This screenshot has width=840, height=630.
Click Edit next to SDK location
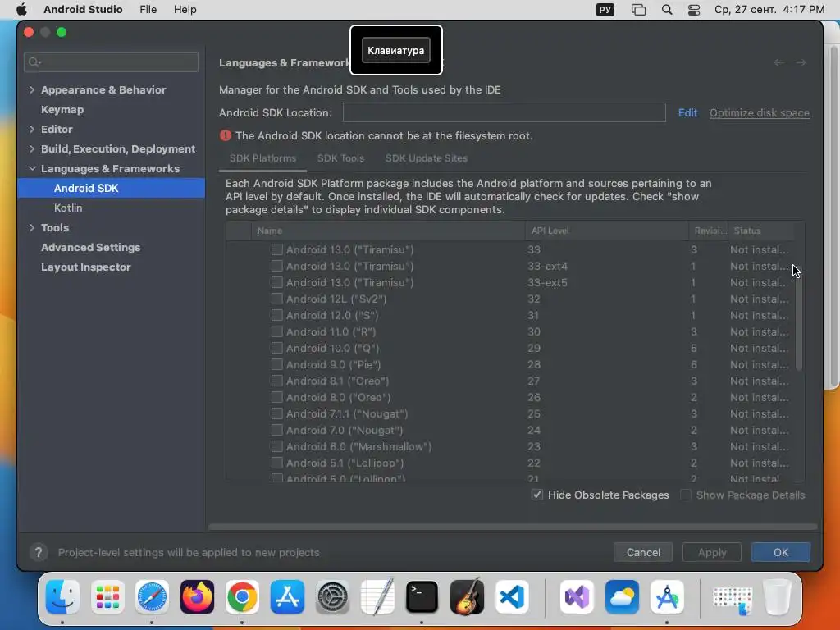point(687,112)
